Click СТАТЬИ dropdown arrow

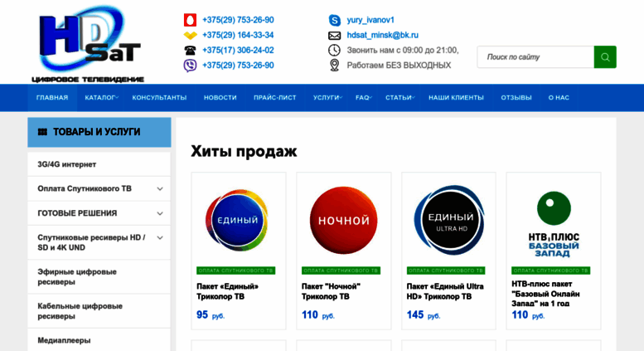point(414,98)
